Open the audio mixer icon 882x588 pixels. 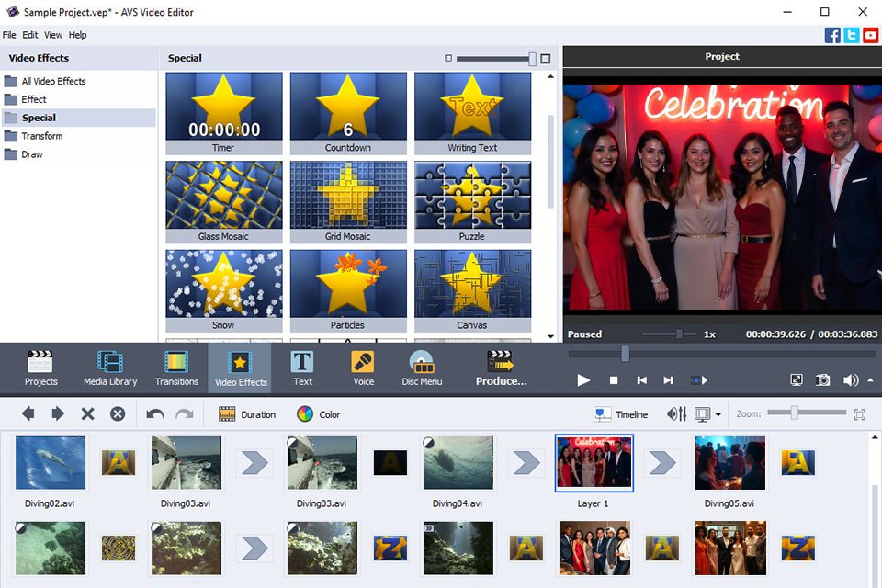pos(676,414)
